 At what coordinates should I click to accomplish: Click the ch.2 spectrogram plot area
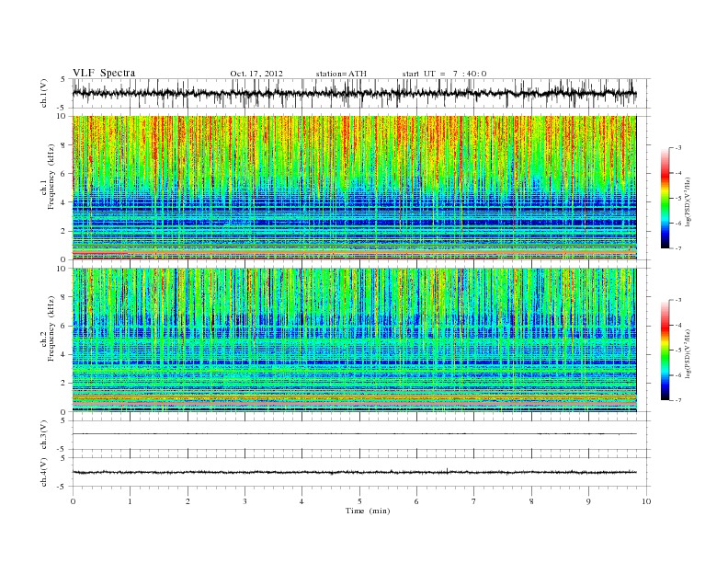354,340
